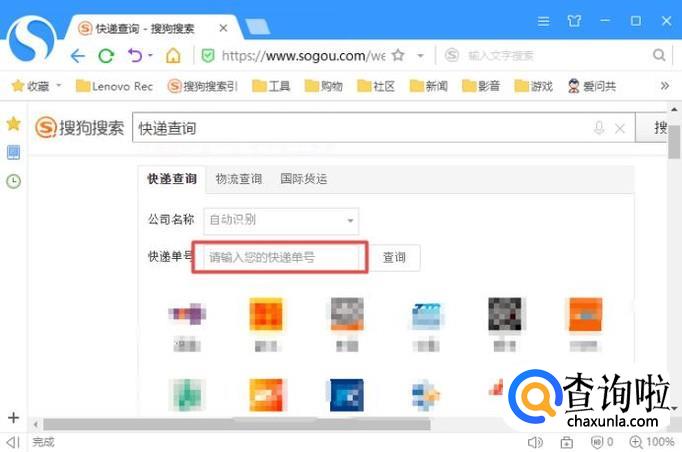Open the 影音 bookmark folder

coord(481,86)
